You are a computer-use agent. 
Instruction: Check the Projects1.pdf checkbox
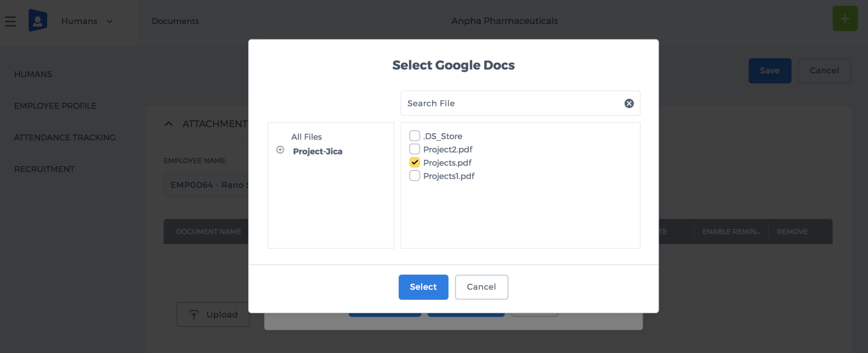(415, 176)
